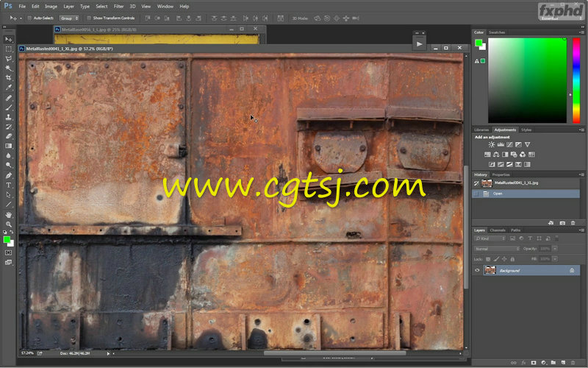Toggle Lock all for layer
Viewport: 588px width, 368px height.
coord(512,259)
